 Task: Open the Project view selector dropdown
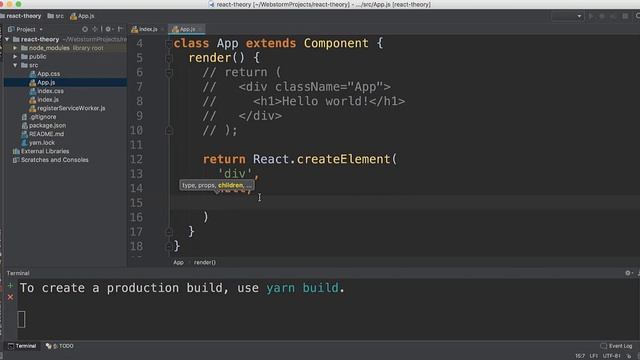click(x=26, y=29)
